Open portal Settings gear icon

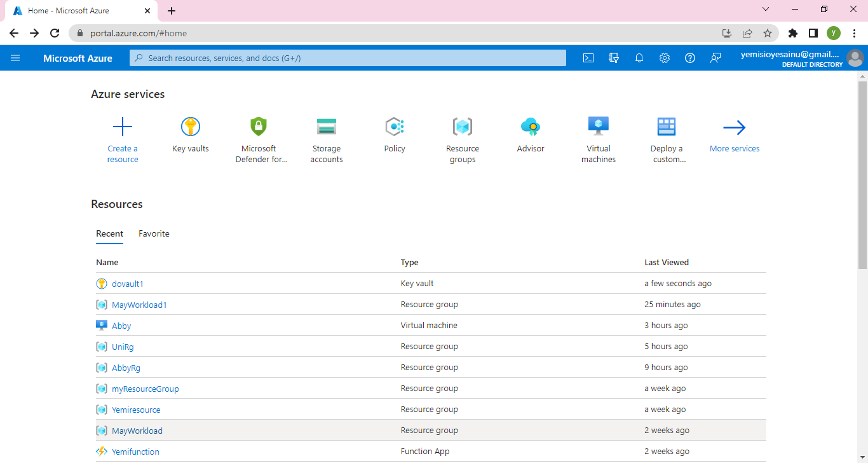(x=665, y=58)
